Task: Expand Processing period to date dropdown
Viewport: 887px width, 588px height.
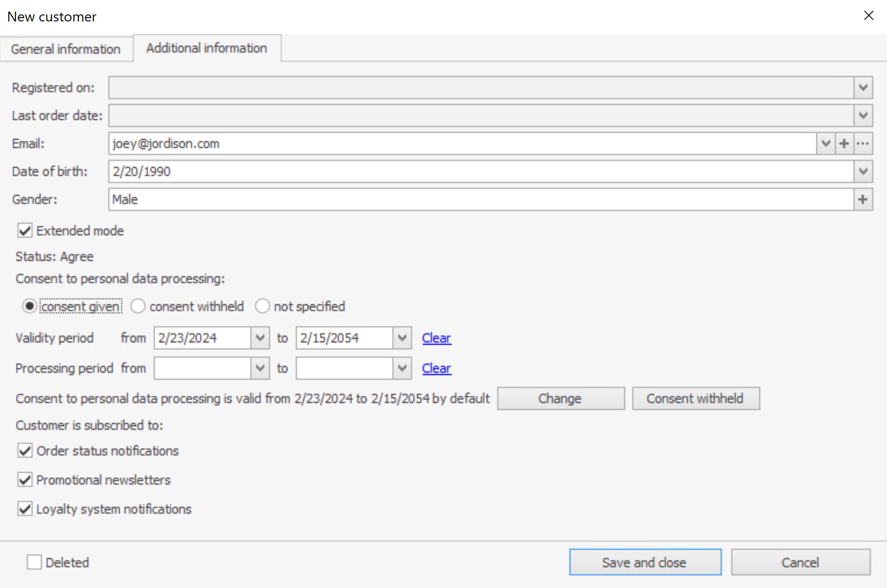Action: point(402,368)
